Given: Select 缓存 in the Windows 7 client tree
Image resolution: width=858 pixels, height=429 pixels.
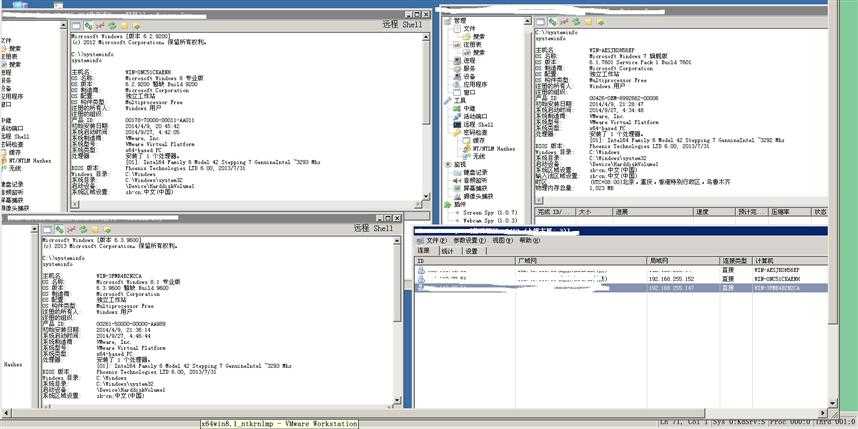Looking at the screenshot, I should [x=479, y=141].
